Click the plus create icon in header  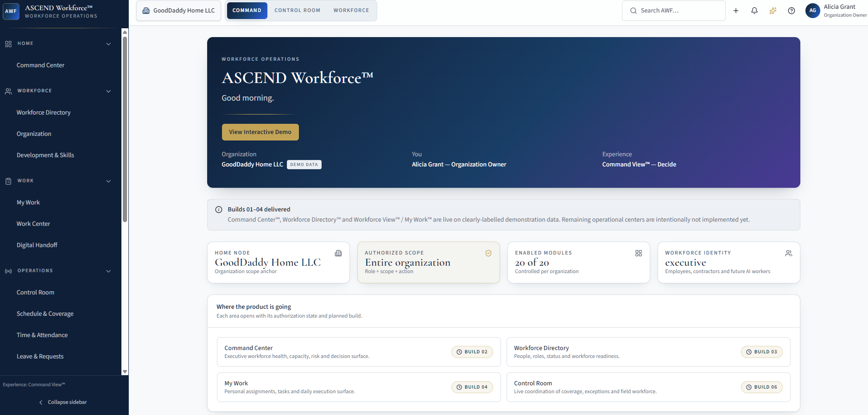(x=736, y=11)
